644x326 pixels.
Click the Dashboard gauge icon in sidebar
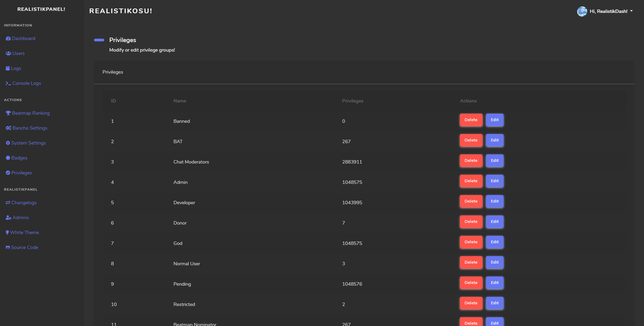(8, 39)
